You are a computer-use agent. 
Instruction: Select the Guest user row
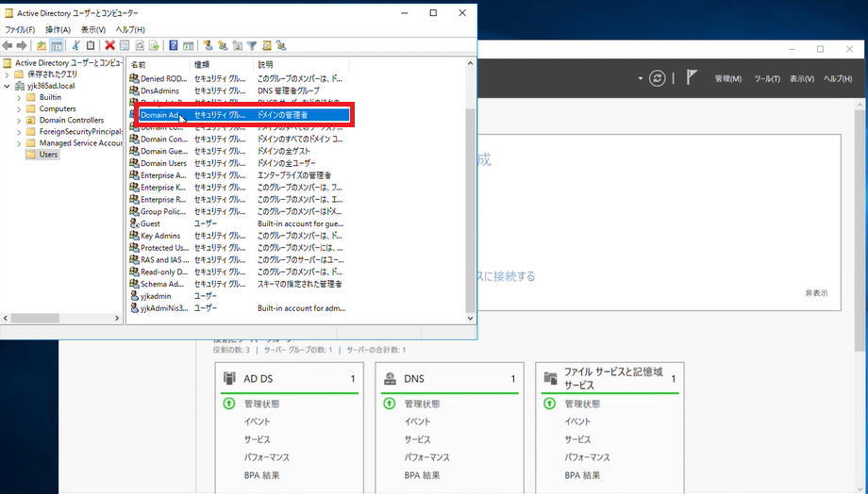239,223
